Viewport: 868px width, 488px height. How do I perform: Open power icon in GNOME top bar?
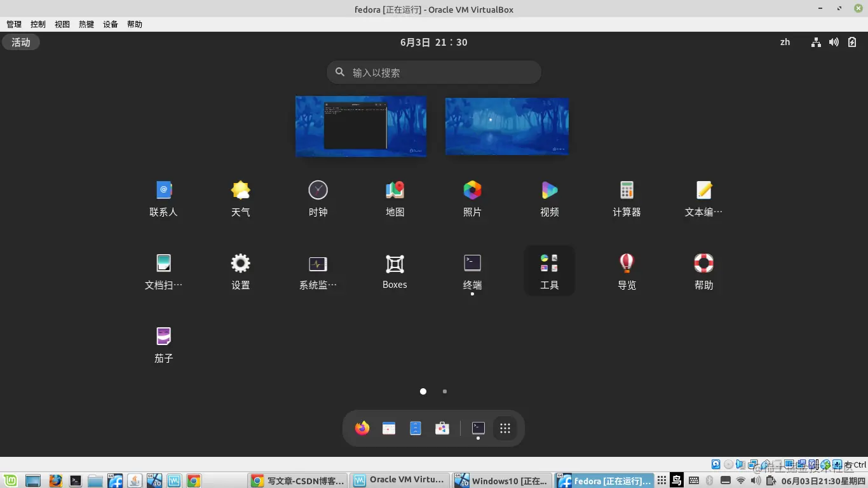click(x=852, y=42)
